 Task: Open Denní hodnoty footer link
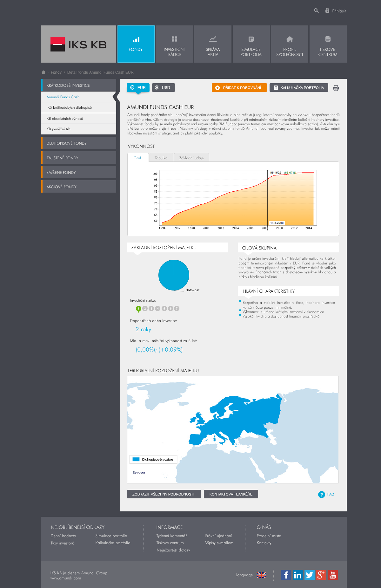[x=63, y=536]
